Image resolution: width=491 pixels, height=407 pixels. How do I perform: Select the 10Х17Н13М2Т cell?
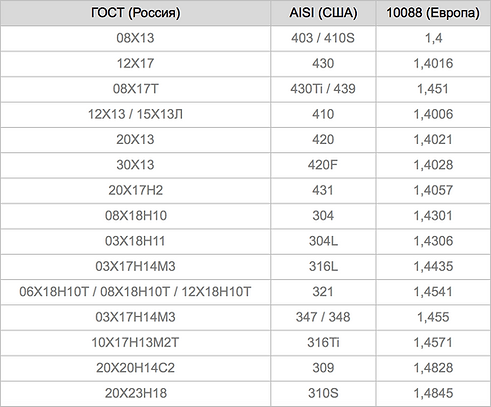pos(135,342)
